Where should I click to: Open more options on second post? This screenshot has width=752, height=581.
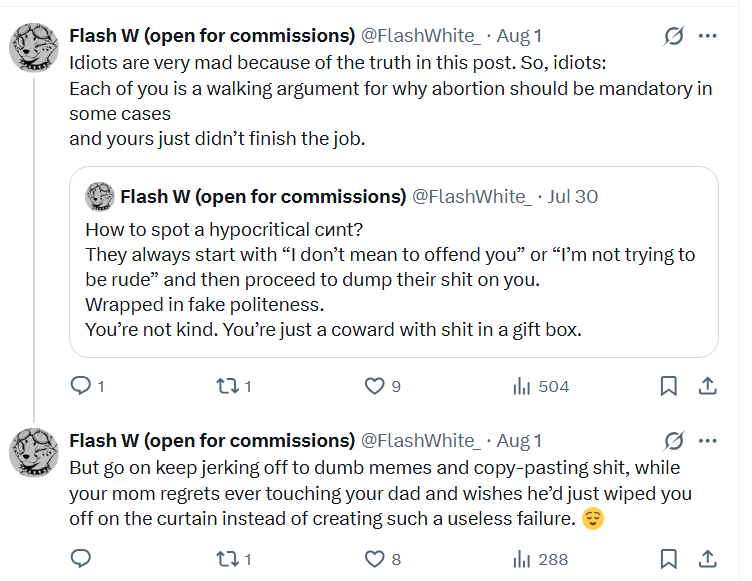708,441
